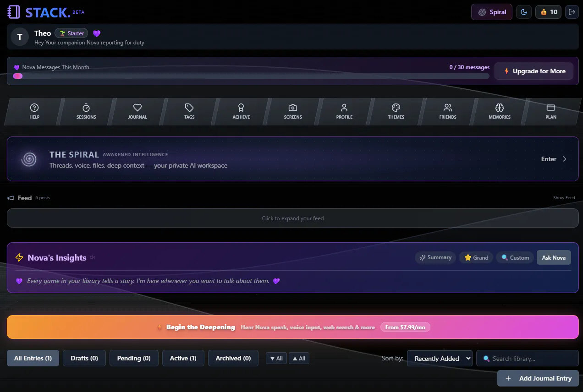The width and height of the screenshot is (583, 392).
Task: Click the Nova messages progress bar
Action: pyautogui.click(x=251, y=76)
